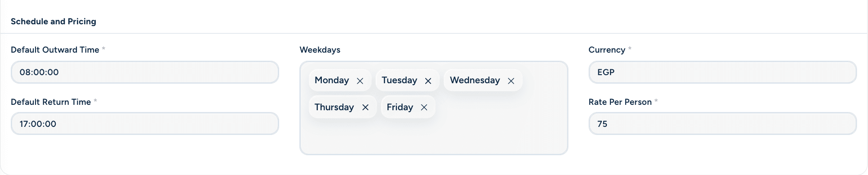Click the Rate Per Person input
868x175 pixels.
722,124
